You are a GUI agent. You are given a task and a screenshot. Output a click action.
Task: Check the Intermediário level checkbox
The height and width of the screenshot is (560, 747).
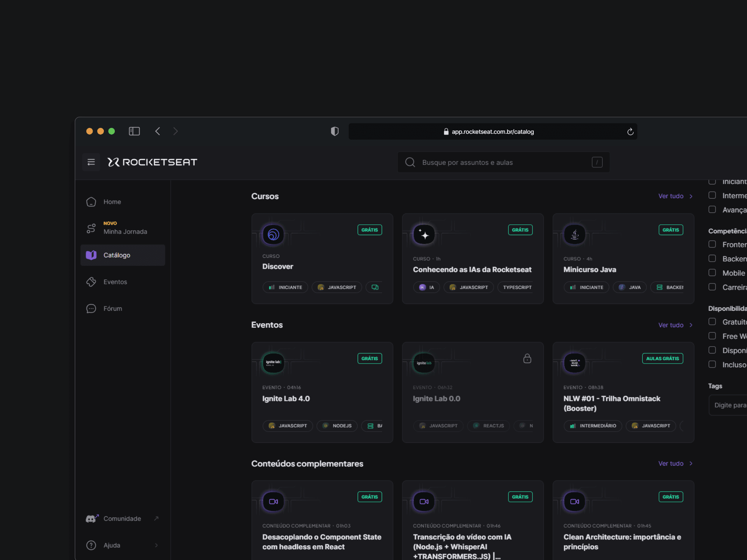[x=712, y=195]
